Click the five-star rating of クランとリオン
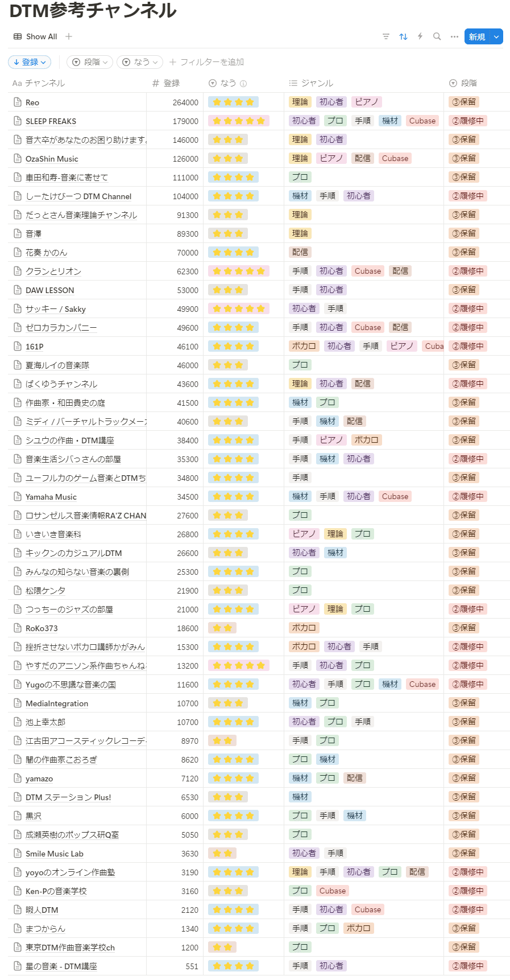The image size is (510, 980). click(239, 271)
